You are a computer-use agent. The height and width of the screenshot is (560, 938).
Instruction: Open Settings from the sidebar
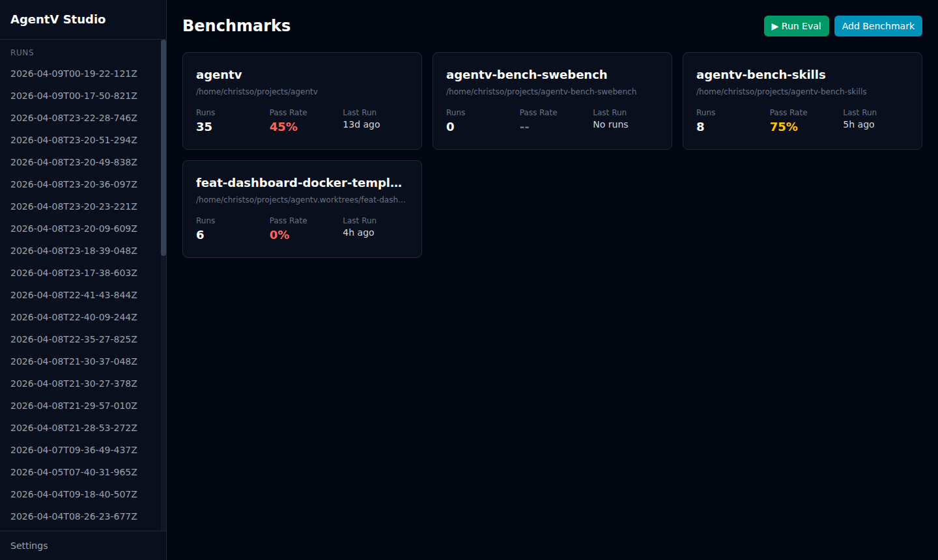[x=29, y=546]
